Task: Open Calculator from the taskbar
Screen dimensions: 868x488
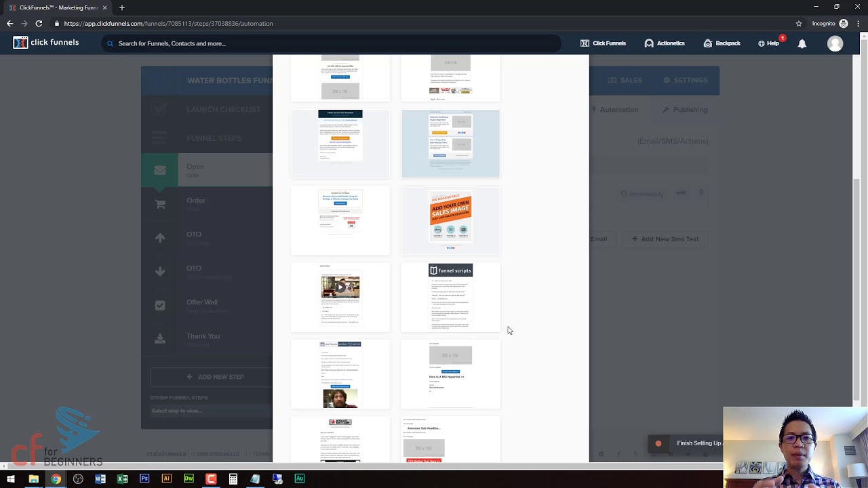Action: (x=233, y=479)
